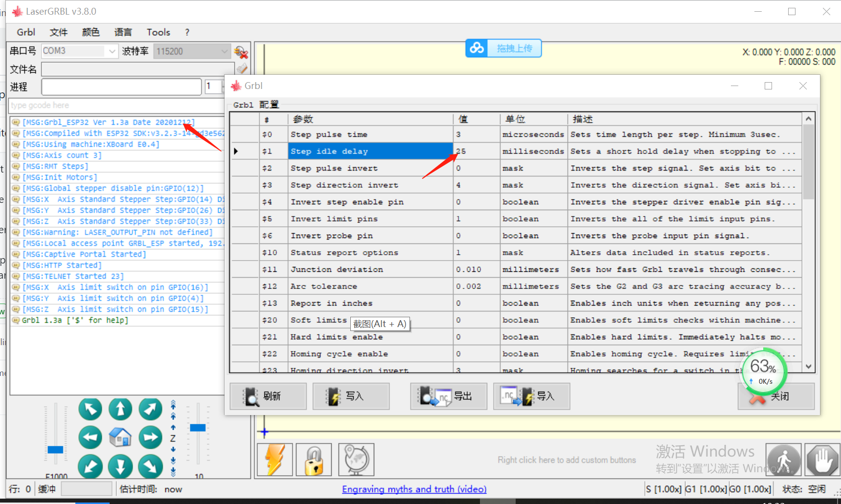This screenshot has width=841, height=504.
Task: Click the 参数 column header
Action: [371, 119]
